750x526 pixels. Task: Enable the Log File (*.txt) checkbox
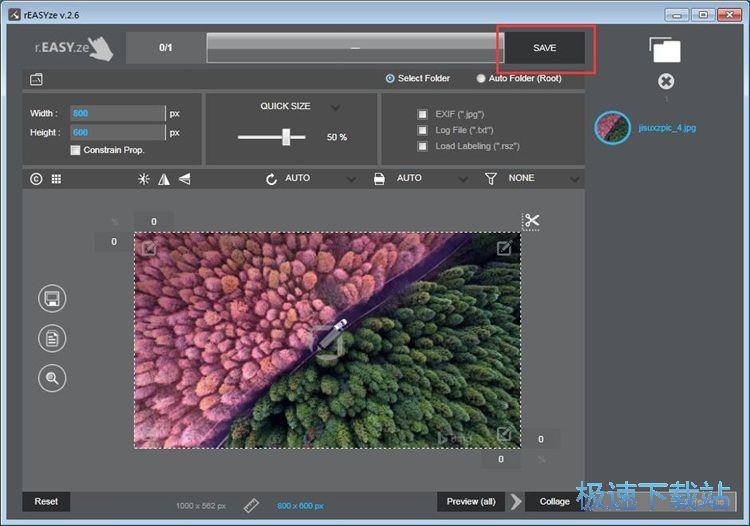click(x=422, y=130)
